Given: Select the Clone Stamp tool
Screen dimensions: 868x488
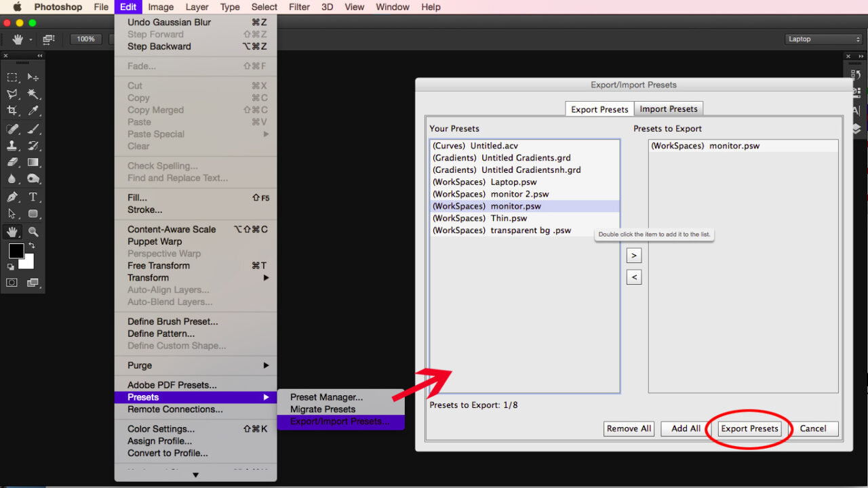Looking at the screenshot, I should [x=11, y=145].
